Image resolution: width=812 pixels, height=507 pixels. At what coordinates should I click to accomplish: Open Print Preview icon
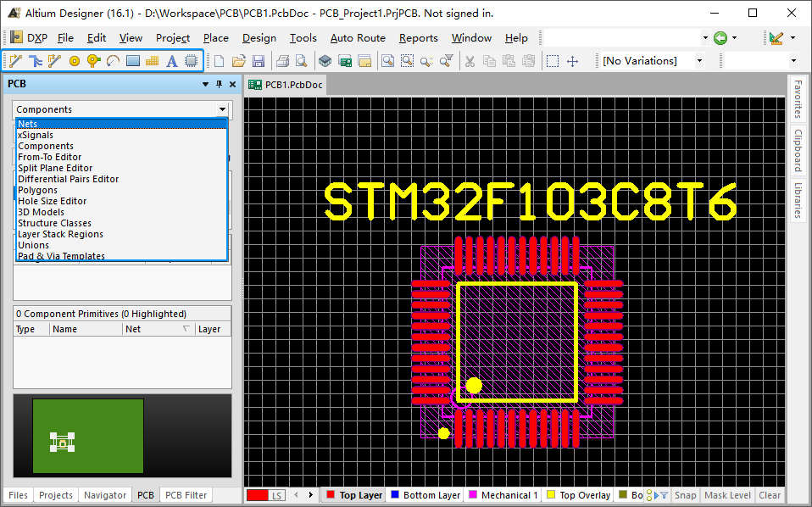coord(302,61)
